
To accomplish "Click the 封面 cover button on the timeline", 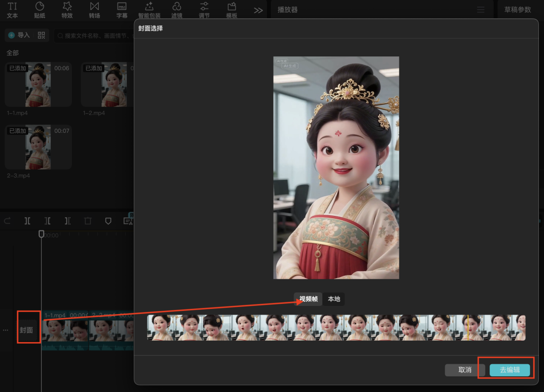I will tap(27, 330).
